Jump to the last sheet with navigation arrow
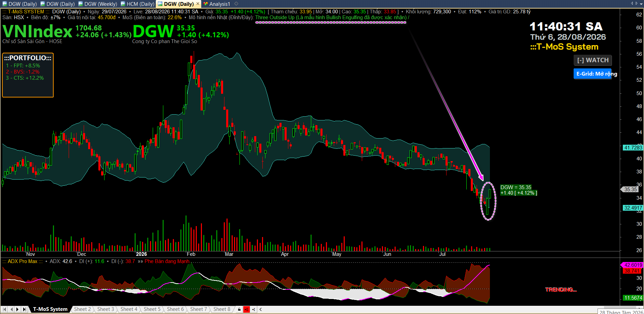The width and height of the screenshot is (644, 314). [x=24, y=309]
